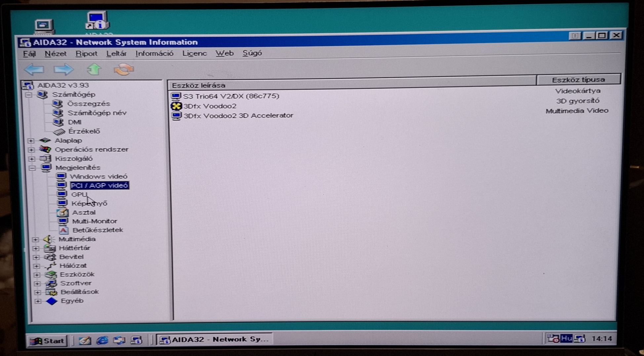Select GPU in the tree
The width and height of the screenshot is (644, 356).
79,194
